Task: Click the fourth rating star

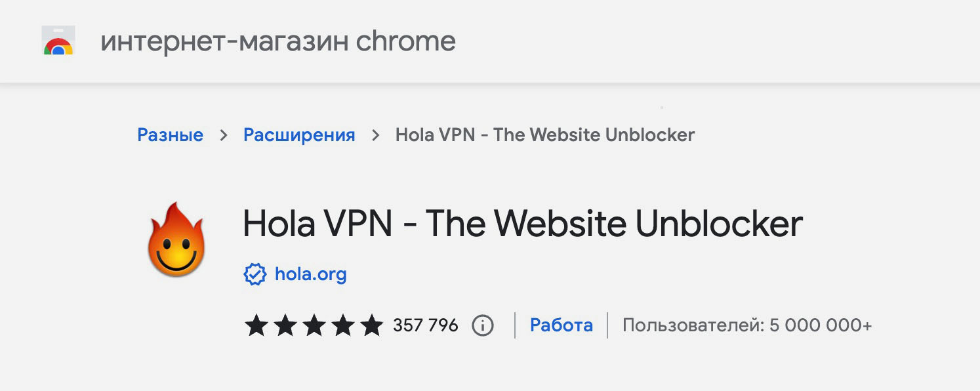Action: coord(342,325)
